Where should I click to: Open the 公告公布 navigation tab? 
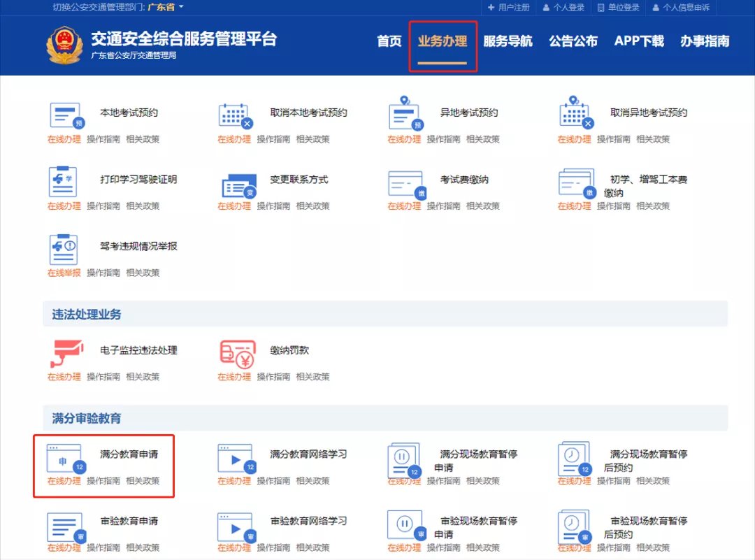[573, 41]
